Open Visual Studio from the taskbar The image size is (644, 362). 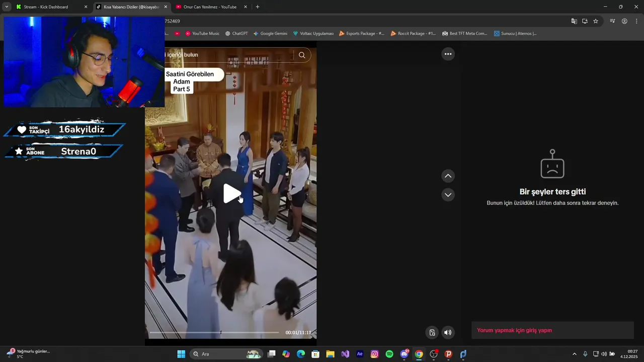345,354
